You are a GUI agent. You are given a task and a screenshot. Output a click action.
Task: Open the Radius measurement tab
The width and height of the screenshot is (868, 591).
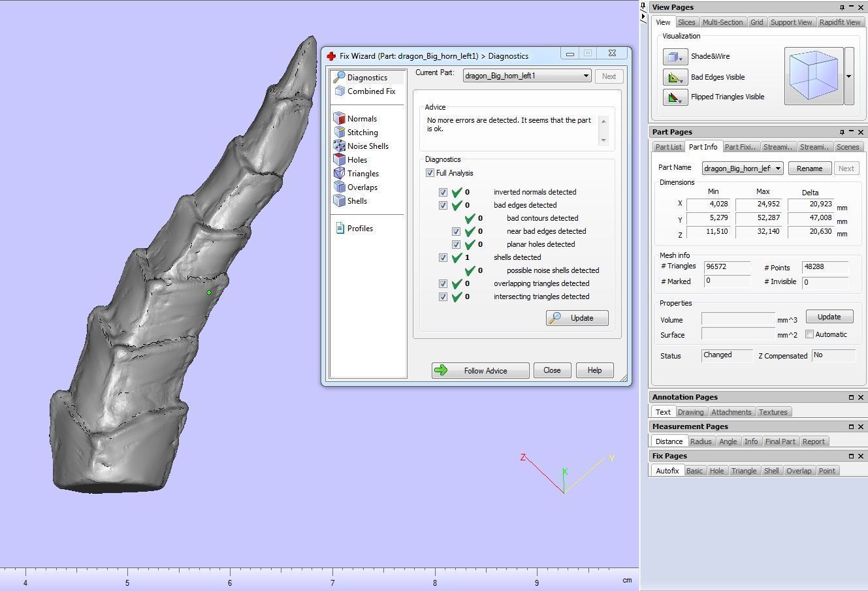[x=701, y=441]
